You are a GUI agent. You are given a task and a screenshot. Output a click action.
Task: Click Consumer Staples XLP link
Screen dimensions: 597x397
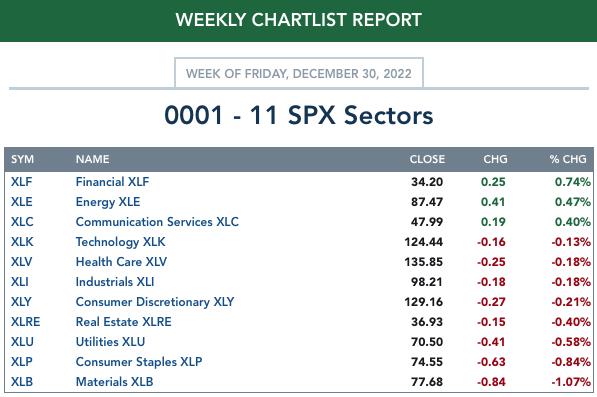tap(139, 362)
